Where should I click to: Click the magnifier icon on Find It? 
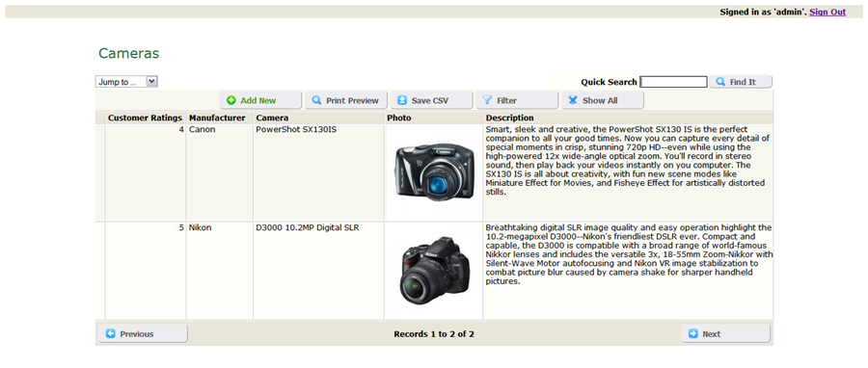coord(720,82)
